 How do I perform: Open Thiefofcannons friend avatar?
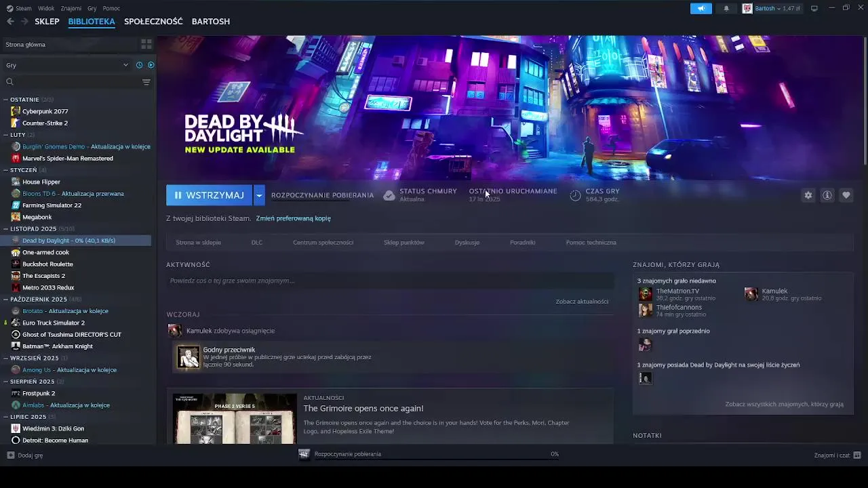click(645, 310)
